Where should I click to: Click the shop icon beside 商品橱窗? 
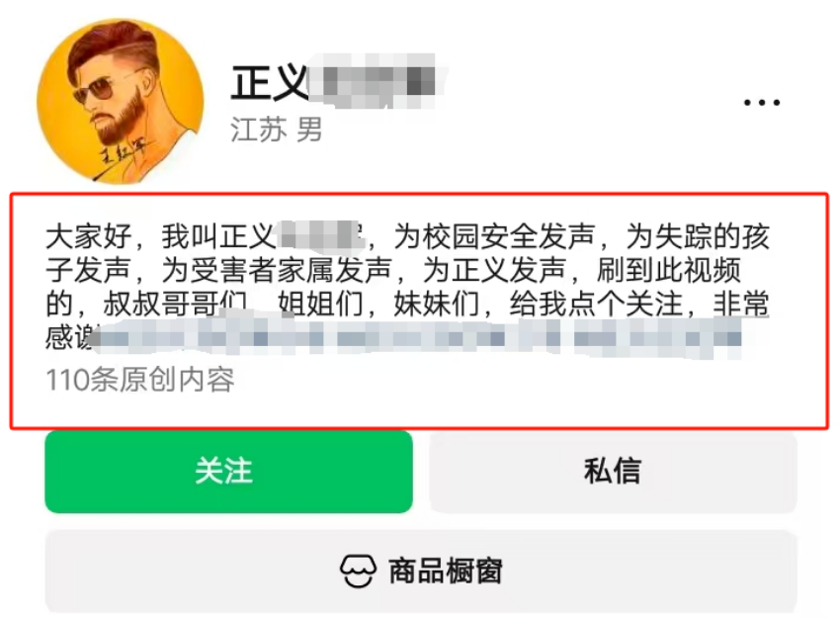coord(358,571)
